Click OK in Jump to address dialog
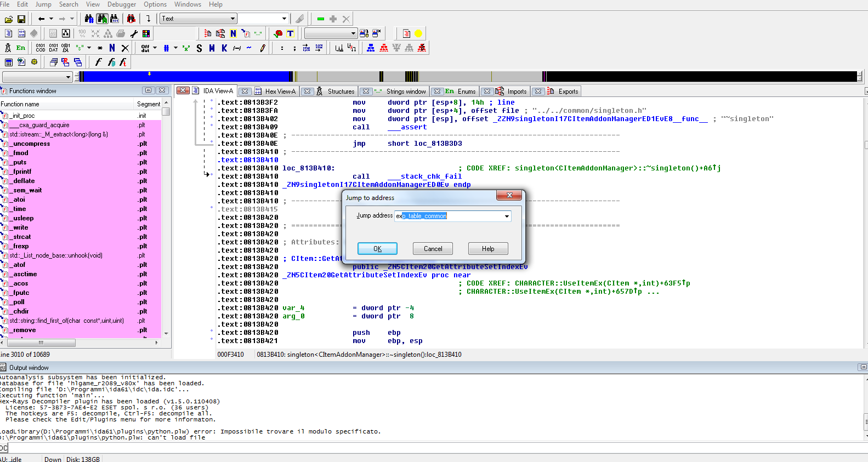This screenshot has height=462, width=868. [377, 249]
